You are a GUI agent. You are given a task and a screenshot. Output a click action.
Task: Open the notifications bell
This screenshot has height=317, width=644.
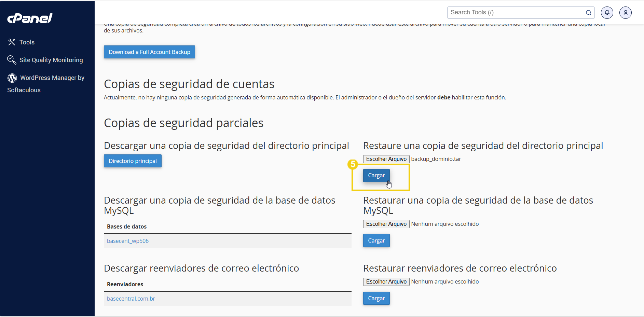click(607, 12)
